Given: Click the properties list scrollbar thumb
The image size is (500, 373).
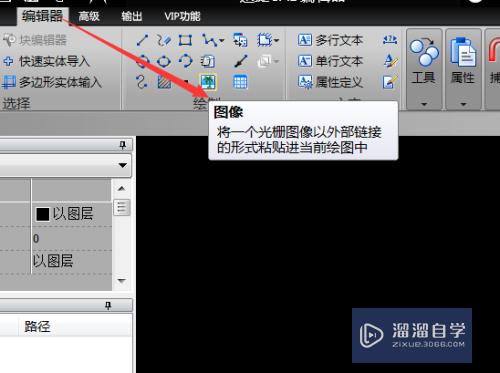Looking at the screenshot, I should click(122, 207).
